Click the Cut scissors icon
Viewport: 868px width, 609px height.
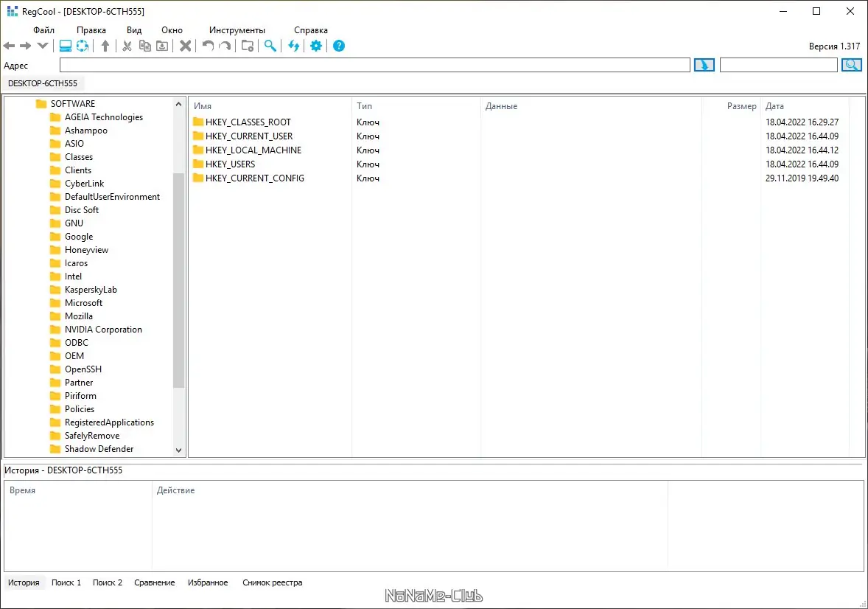click(127, 46)
